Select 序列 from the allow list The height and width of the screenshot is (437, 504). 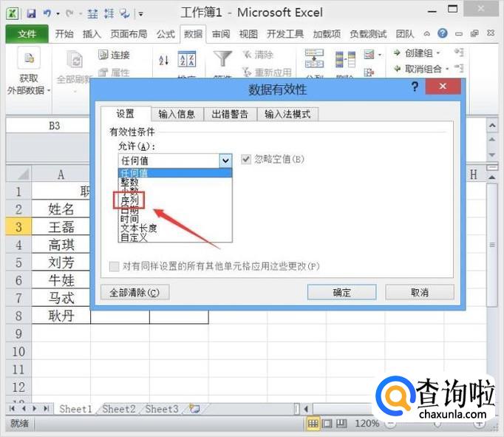129,200
